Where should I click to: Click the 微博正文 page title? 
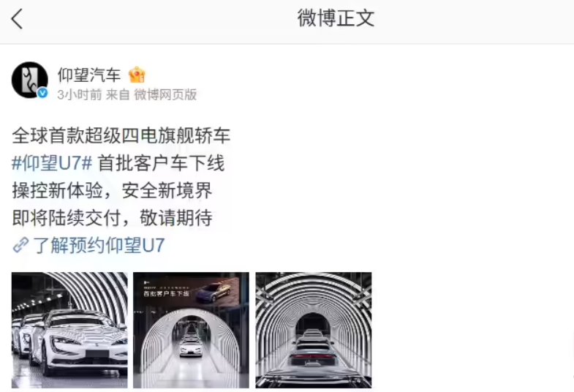pos(336,18)
